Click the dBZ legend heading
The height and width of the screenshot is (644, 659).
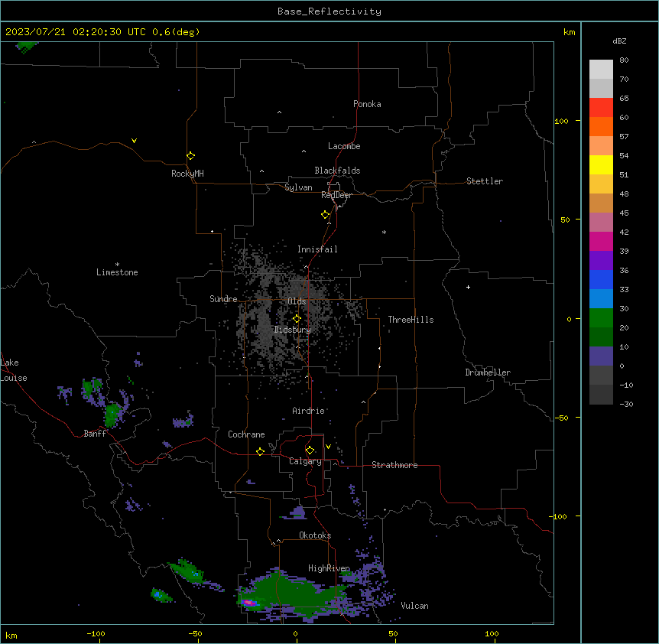(619, 41)
